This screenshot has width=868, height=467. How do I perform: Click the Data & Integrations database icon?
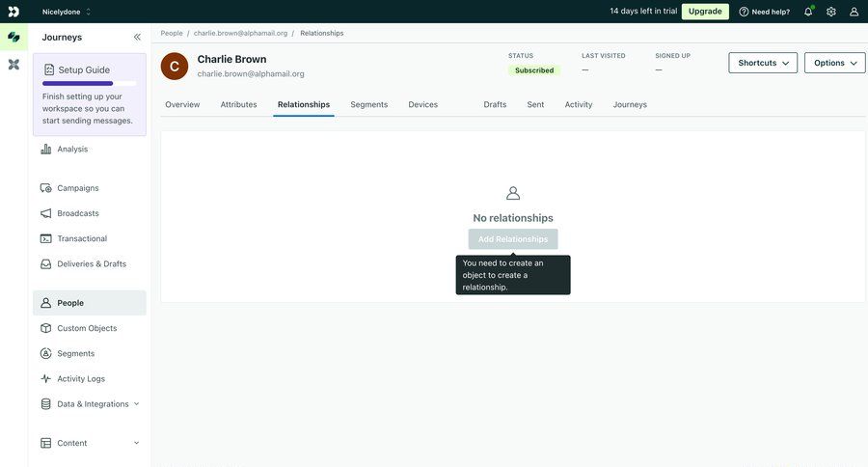(46, 404)
